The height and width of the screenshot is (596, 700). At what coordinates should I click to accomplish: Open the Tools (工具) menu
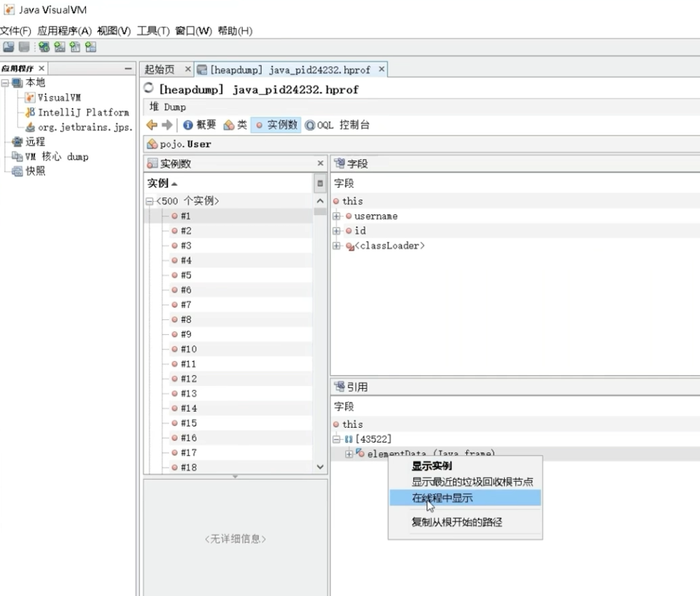153,31
